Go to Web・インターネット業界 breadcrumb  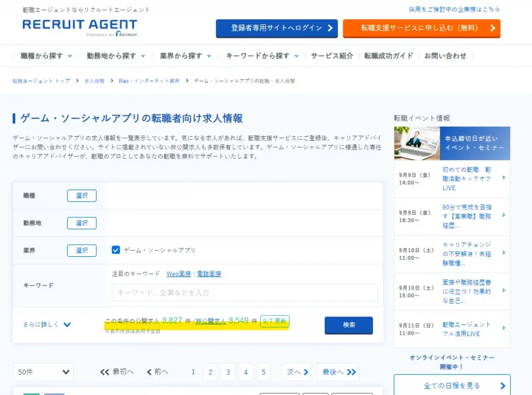(x=149, y=81)
